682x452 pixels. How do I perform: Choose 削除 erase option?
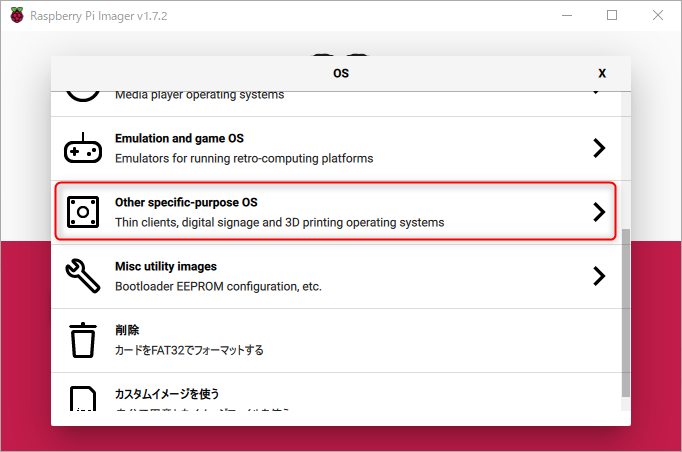[336, 341]
